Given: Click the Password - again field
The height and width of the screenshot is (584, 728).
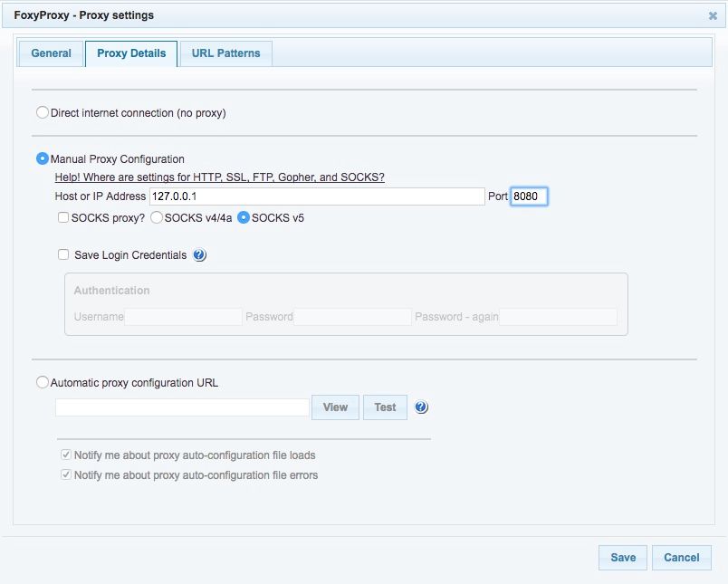Looking at the screenshot, I should [558, 317].
